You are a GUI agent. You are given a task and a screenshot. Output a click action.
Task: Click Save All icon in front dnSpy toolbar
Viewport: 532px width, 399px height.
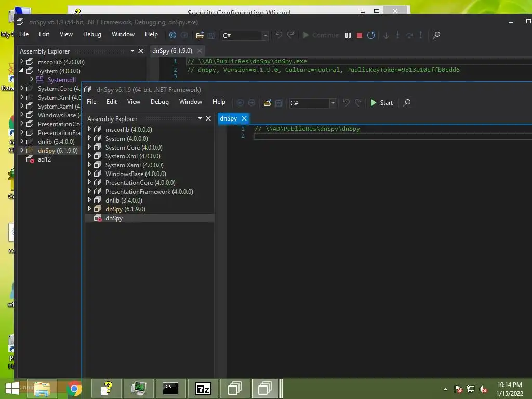click(279, 103)
